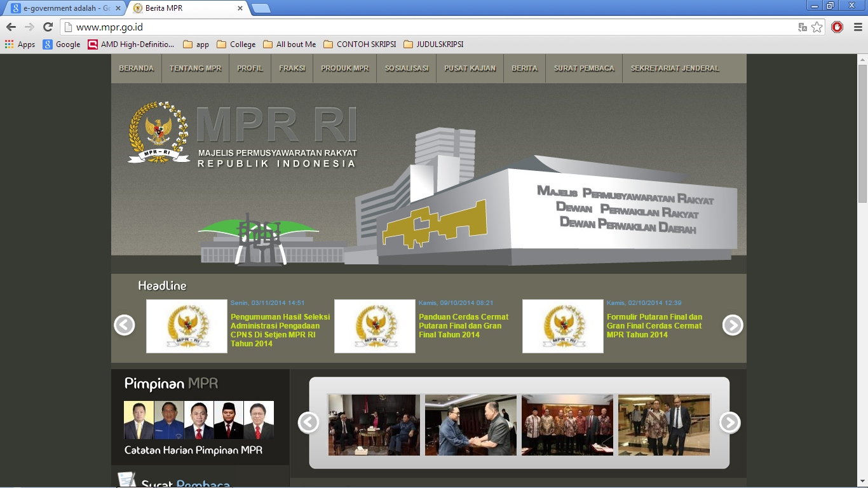Click the date Kamis, 09/10/2014 08:21

456,303
